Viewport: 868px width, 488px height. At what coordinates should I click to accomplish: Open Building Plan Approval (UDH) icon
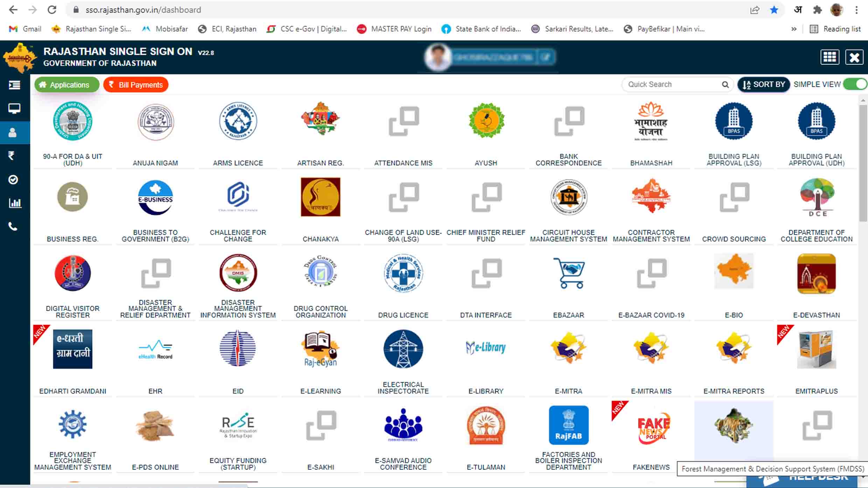click(817, 121)
